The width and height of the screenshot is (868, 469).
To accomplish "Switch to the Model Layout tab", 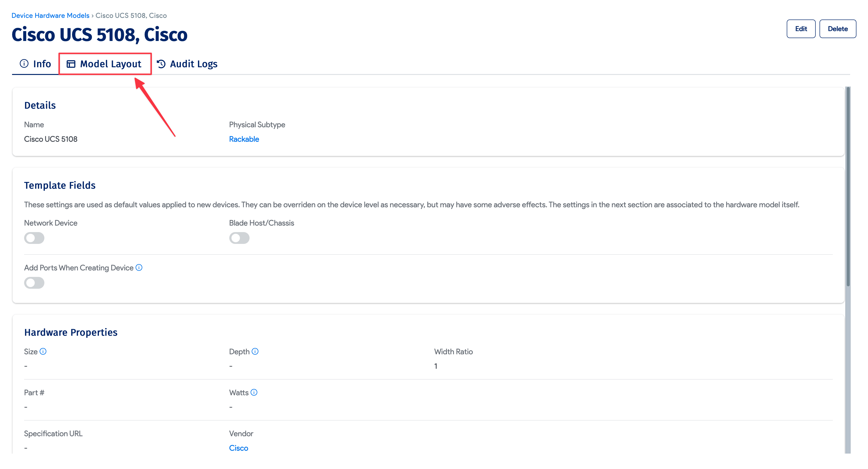I will (110, 64).
